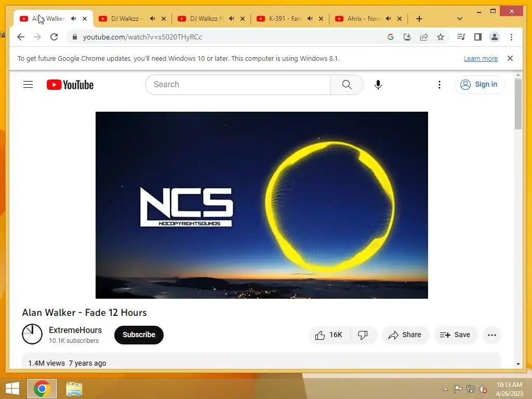
Task: Mute the DJ Walkzz ft. tab
Action: 231,19
